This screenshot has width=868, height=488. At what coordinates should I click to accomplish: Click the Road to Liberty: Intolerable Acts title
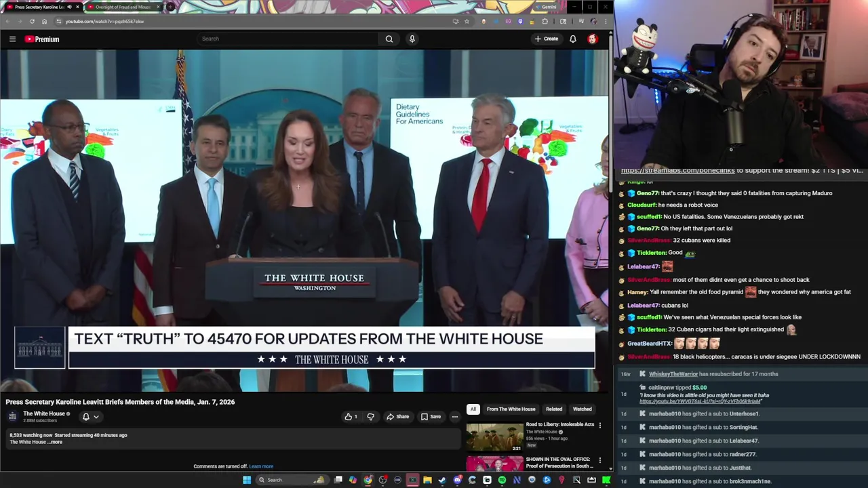tap(560, 424)
